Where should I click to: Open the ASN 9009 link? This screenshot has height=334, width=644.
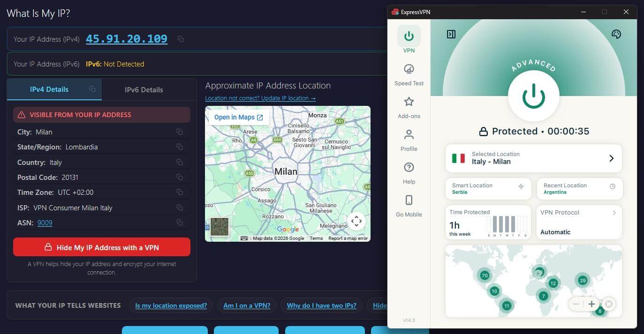(x=45, y=223)
